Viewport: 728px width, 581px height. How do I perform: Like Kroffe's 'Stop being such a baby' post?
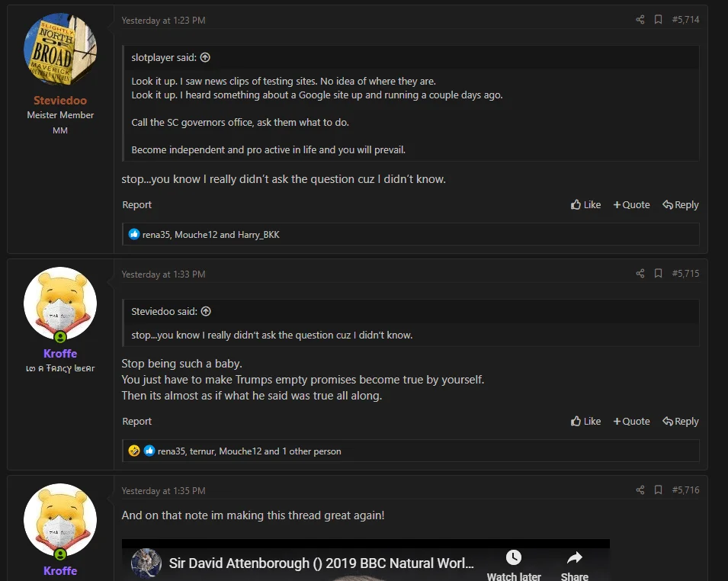pos(585,421)
